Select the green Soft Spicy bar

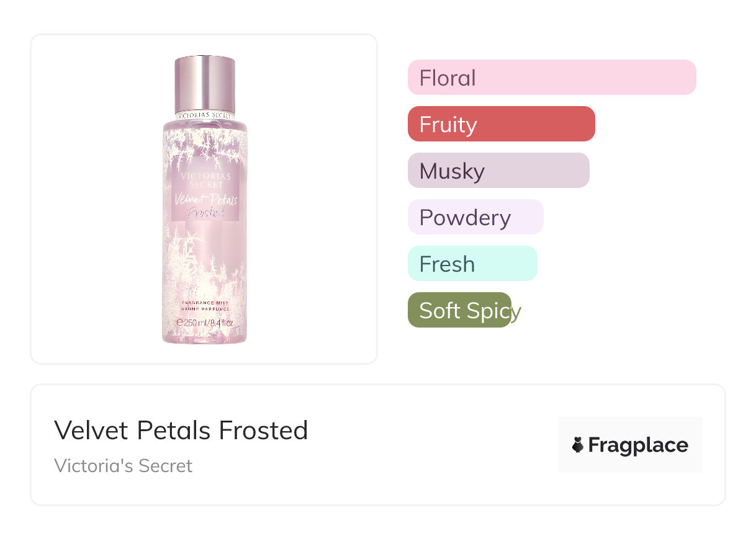pyautogui.click(x=459, y=310)
